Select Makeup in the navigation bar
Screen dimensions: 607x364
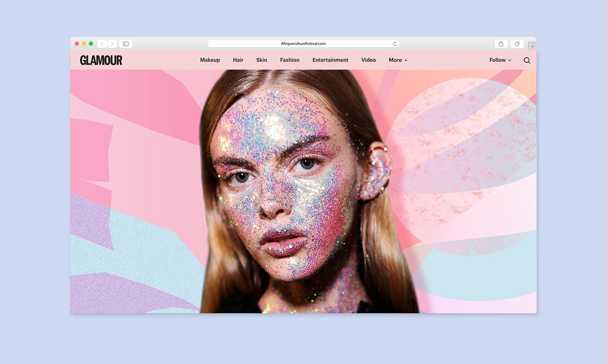(210, 60)
